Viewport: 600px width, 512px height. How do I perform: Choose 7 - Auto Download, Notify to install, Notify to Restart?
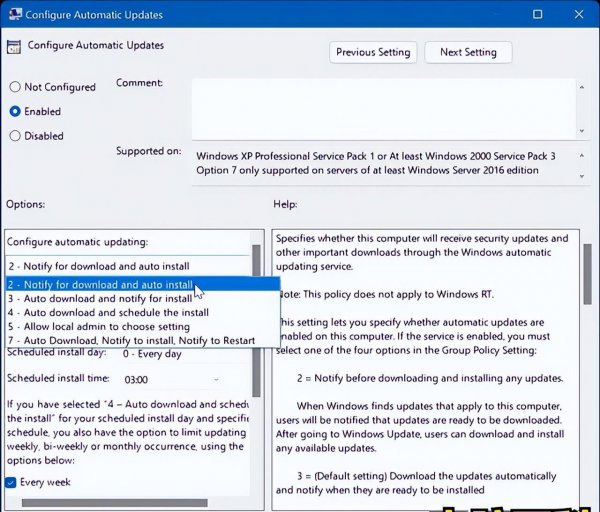tap(143, 340)
